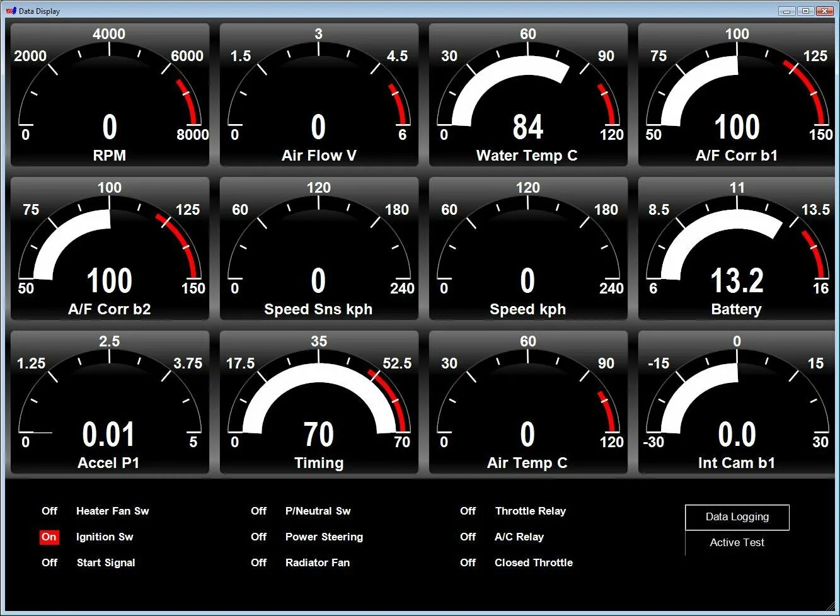Open the A/F Corr b1 gauge
This screenshot has width=840, height=616.
737,95
